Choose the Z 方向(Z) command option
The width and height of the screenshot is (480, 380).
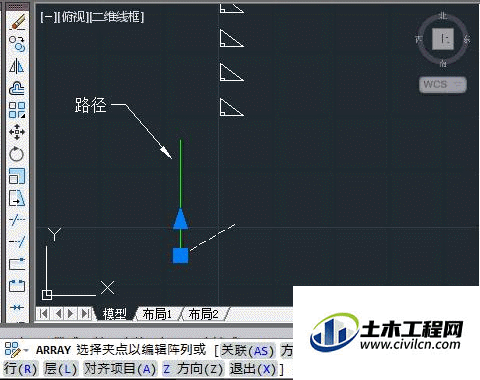(193, 369)
